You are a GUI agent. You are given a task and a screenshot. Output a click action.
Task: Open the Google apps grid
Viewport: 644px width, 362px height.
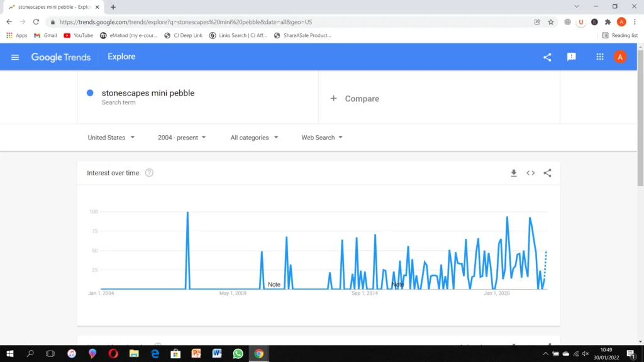(599, 57)
